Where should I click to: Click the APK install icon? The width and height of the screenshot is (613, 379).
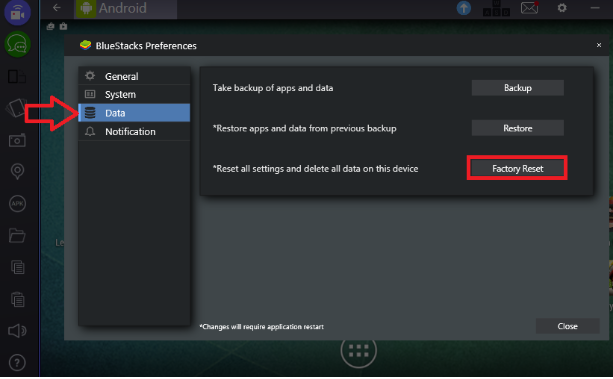[x=17, y=203]
